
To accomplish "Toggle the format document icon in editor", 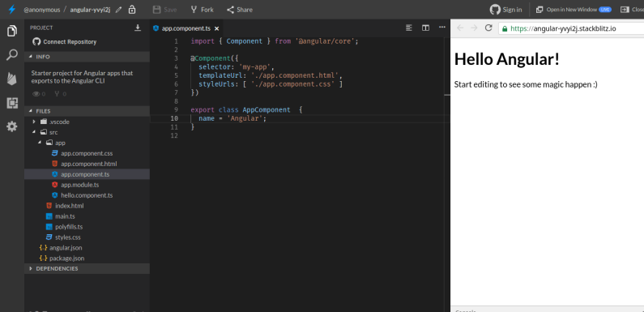I will click(x=408, y=28).
